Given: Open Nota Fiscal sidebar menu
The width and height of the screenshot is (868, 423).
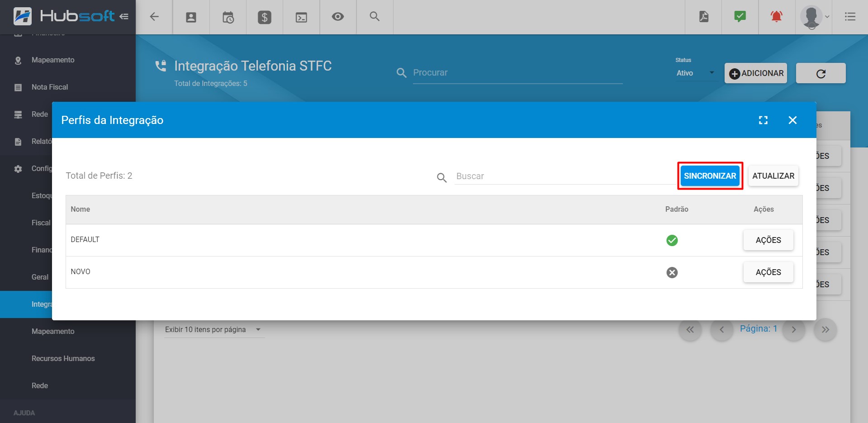Looking at the screenshot, I should click(50, 87).
